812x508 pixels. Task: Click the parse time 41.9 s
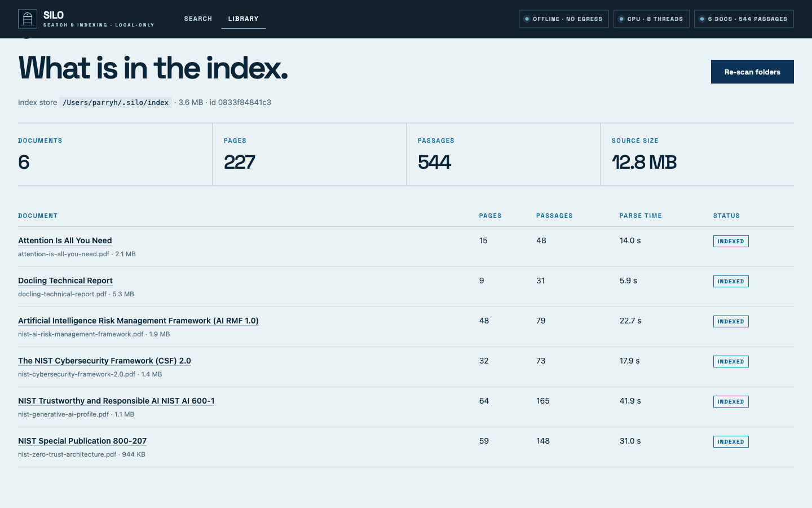point(630,401)
